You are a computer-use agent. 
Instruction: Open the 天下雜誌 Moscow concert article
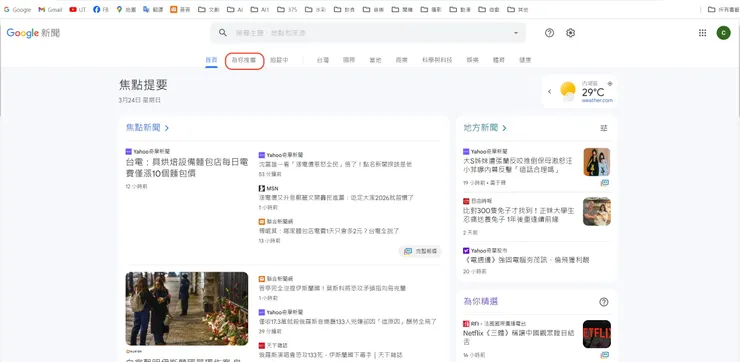330,354
